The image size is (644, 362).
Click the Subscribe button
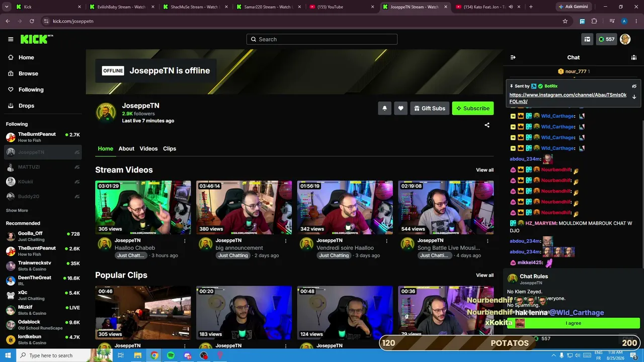[x=473, y=108]
